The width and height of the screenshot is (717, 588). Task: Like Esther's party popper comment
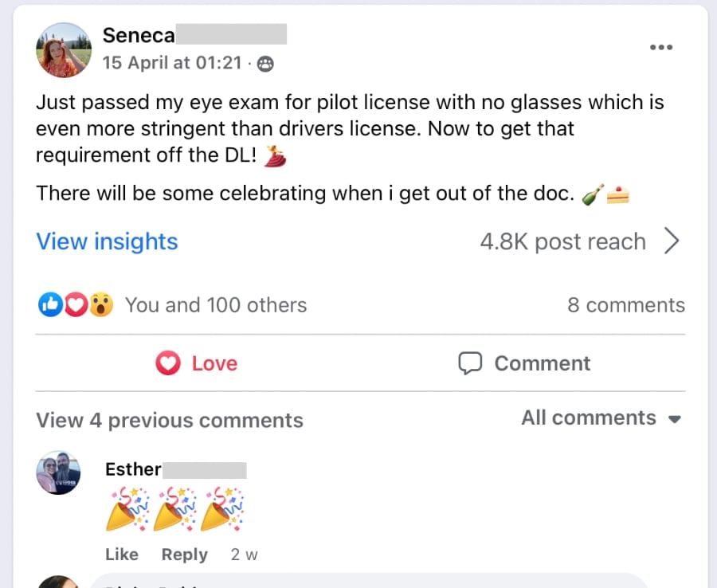(x=121, y=555)
